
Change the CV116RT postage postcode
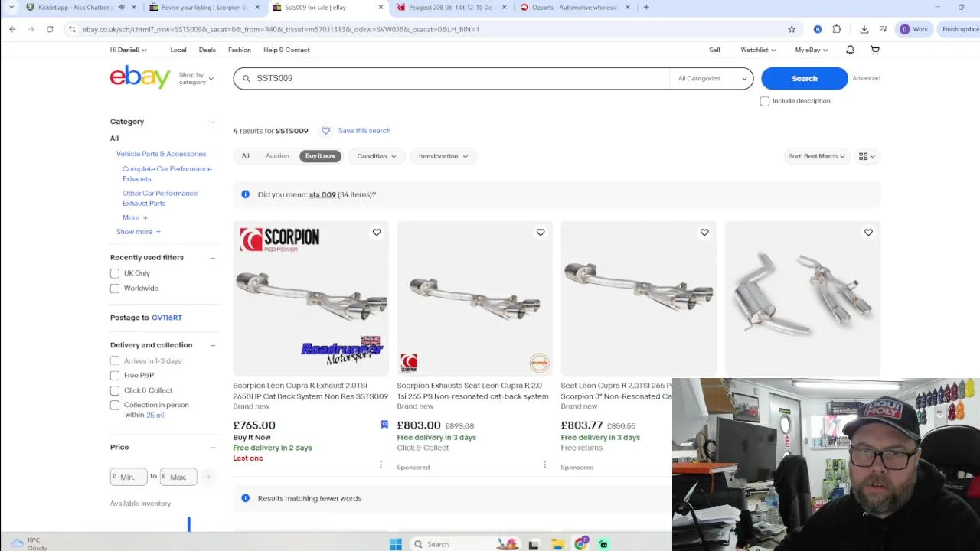pos(167,318)
